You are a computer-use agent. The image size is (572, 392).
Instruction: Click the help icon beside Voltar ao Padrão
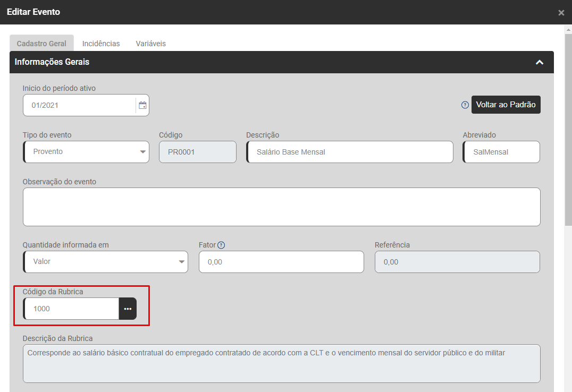point(465,105)
